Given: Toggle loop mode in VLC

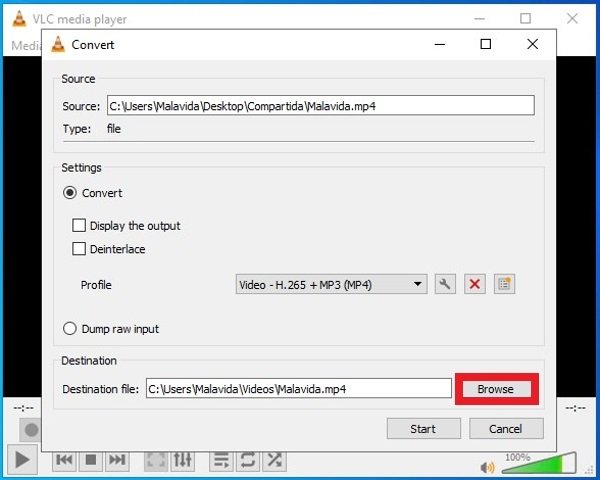Looking at the screenshot, I should tap(248, 460).
